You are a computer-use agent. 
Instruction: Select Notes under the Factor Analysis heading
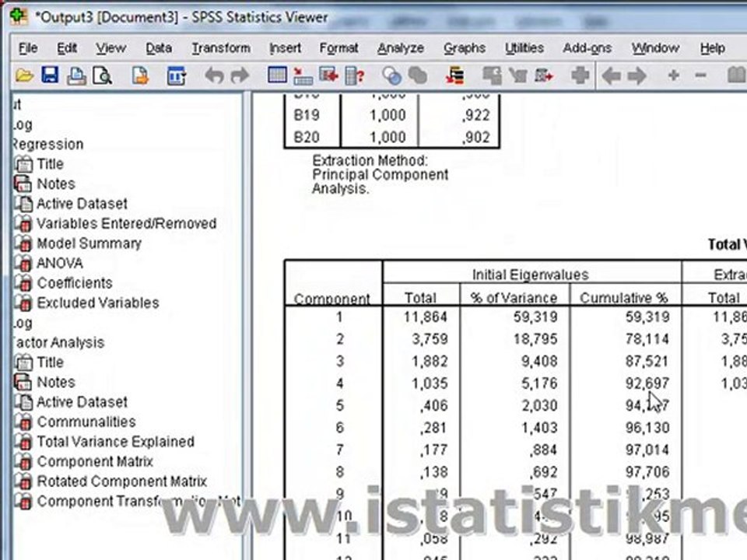point(56,383)
